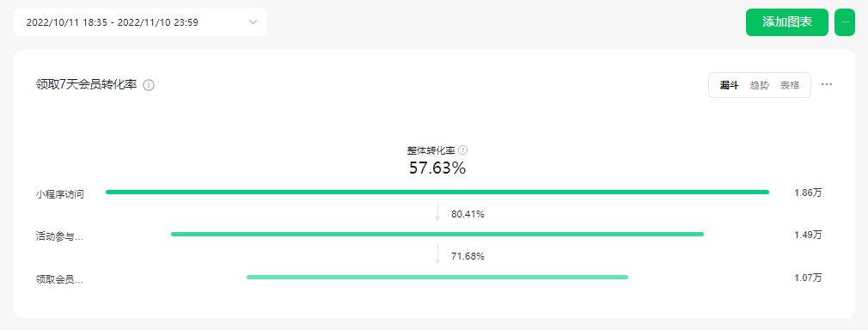Click the 领取会员 funnel bar

tap(437, 277)
